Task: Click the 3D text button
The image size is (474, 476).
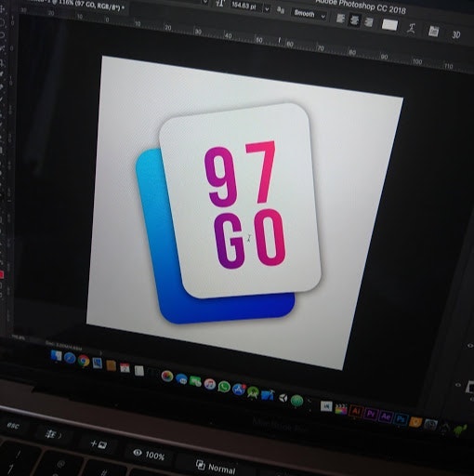Action: [455, 34]
